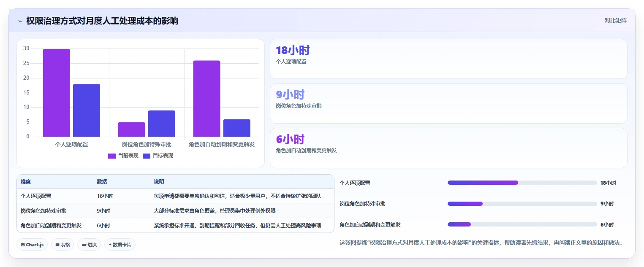Click 岗位角色加特殊审批 cell in the table
Image resolution: width=644 pixels, height=267 pixels.
point(43,211)
